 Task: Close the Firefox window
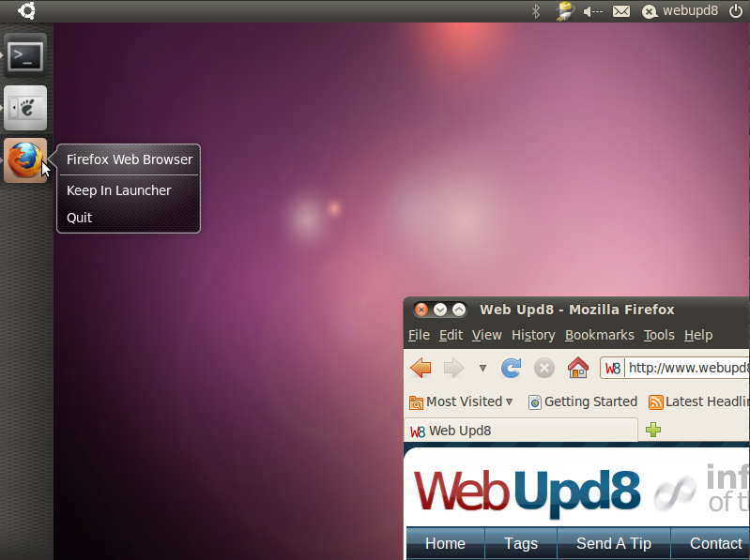[x=421, y=310]
